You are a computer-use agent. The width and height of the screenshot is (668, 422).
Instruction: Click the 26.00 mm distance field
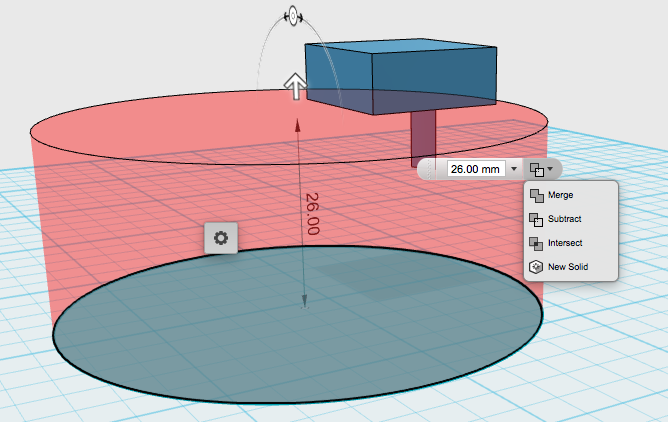click(x=476, y=169)
